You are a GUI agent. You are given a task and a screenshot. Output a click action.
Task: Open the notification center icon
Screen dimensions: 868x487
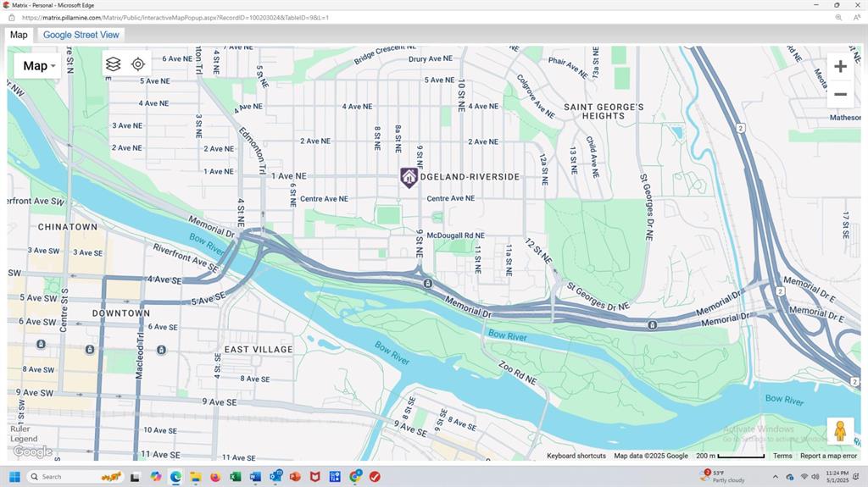click(856, 477)
